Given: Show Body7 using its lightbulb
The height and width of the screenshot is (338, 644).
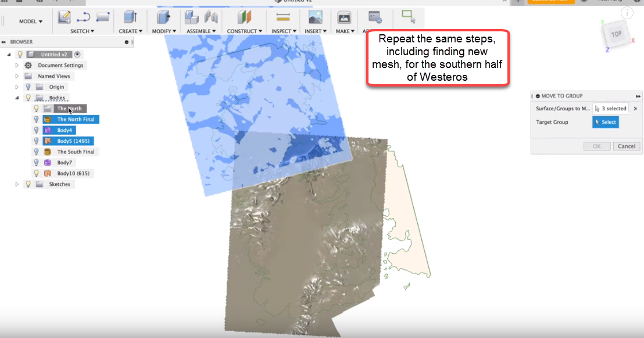Looking at the screenshot, I should coord(36,163).
